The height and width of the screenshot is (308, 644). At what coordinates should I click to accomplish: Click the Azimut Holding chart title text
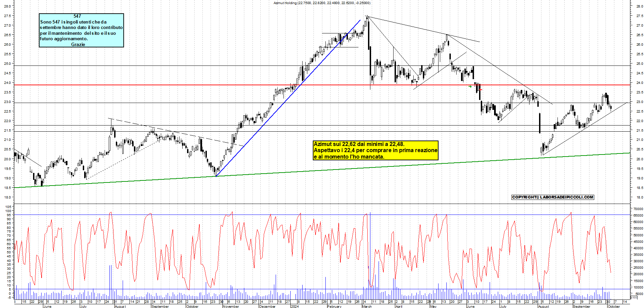coord(322,3)
